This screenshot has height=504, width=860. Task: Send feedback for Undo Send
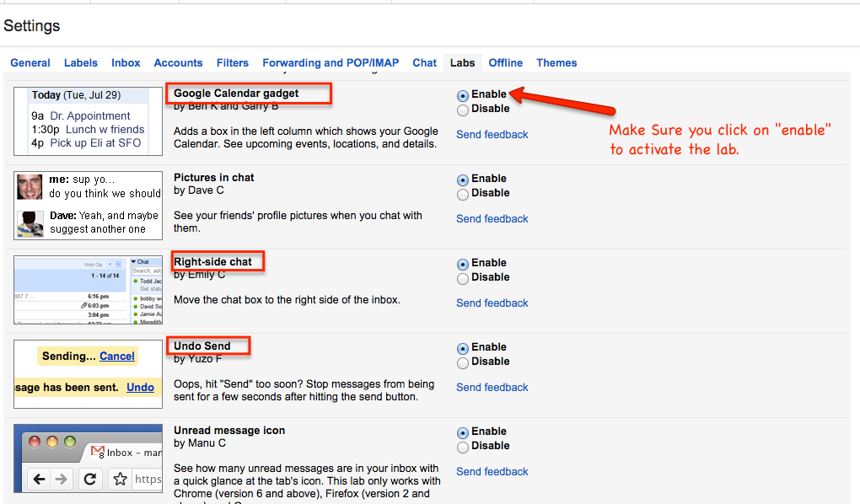click(x=492, y=387)
